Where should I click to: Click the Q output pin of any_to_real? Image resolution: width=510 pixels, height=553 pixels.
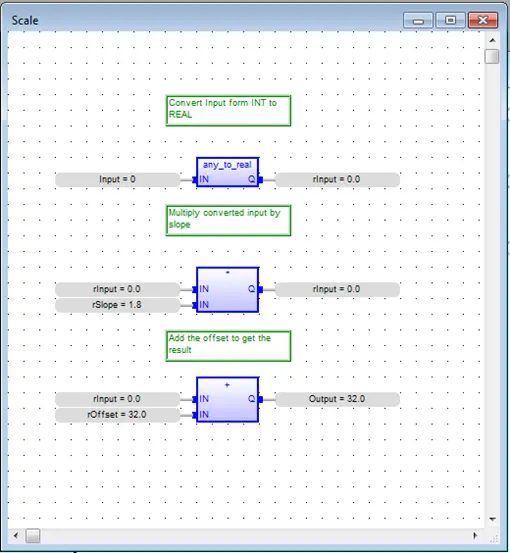point(260,180)
